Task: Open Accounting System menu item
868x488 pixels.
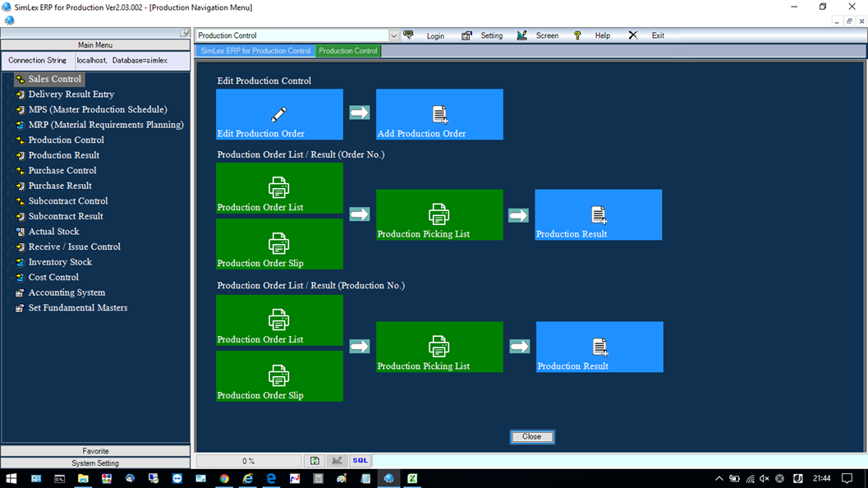Action: pos(67,292)
